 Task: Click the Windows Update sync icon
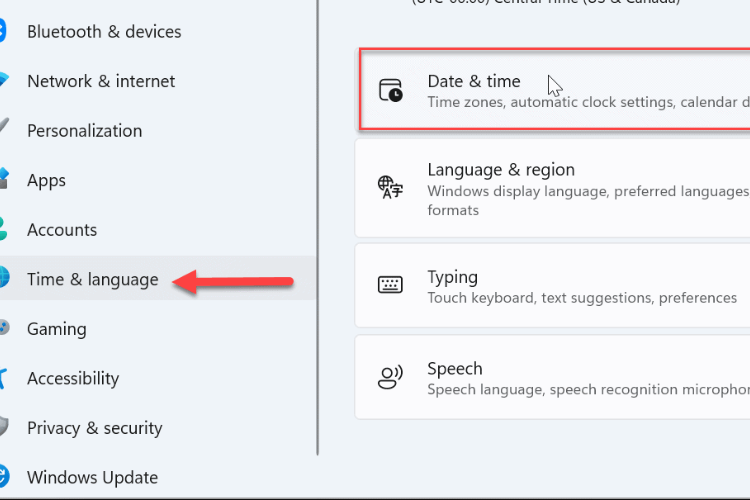[x=4, y=477]
